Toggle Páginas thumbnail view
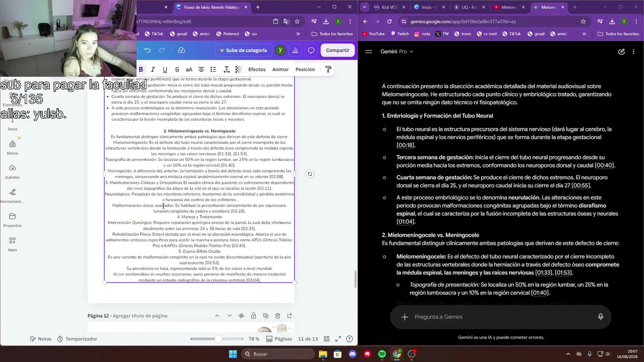 (279, 339)
